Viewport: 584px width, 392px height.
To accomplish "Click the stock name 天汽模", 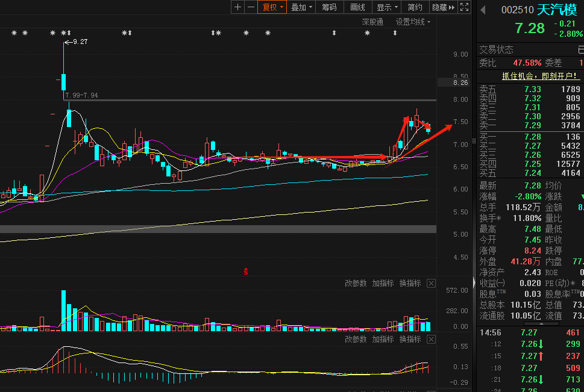I will pos(557,10).
